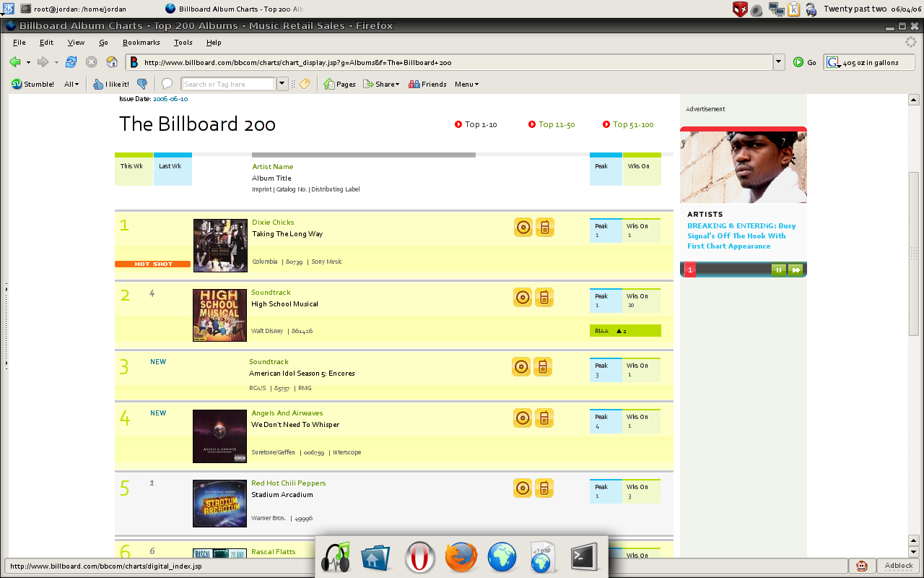Go back with the green back arrow

pos(14,62)
